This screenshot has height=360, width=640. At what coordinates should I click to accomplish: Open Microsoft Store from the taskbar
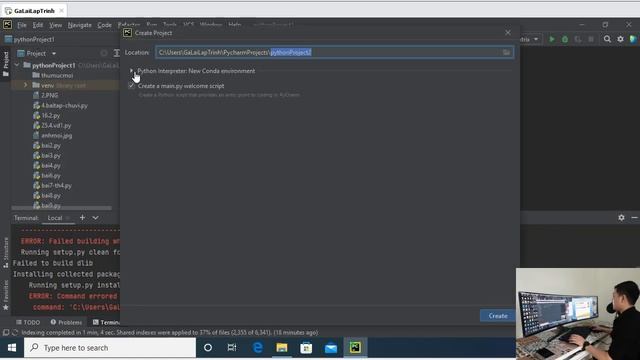pyautogui.click(x=306, y=348)
